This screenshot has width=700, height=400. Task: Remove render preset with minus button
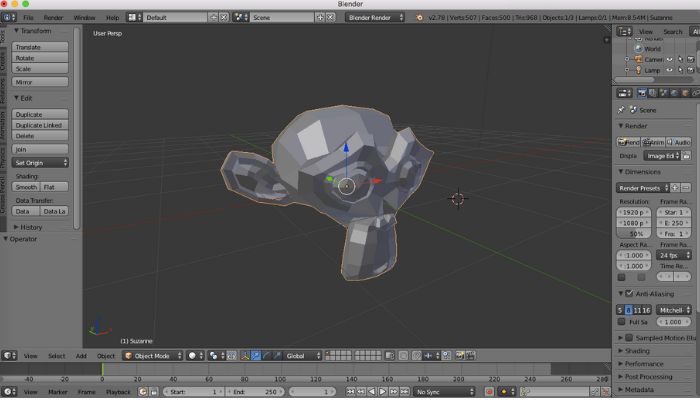(686, 188)
